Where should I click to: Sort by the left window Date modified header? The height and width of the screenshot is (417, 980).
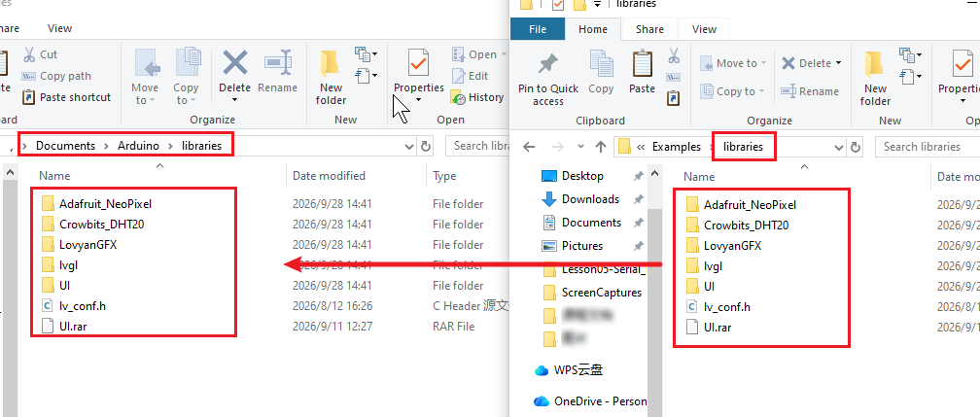329,176
